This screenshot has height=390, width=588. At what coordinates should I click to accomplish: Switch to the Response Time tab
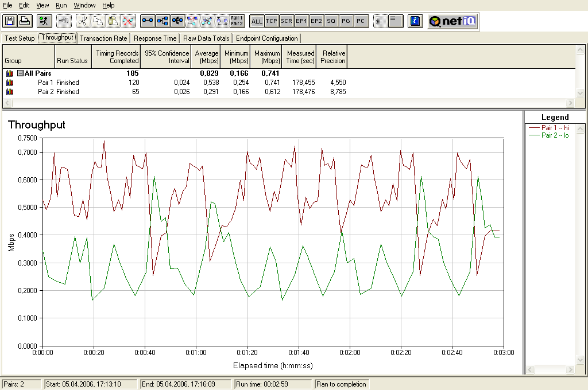click(x=155, y=38)
